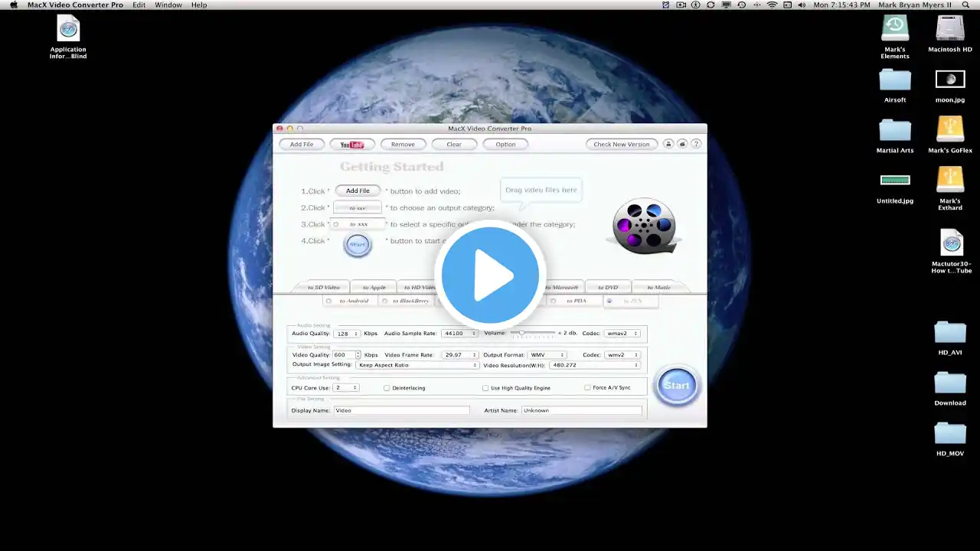Open the Video Resolution dropdown

(x=595, y=365)
